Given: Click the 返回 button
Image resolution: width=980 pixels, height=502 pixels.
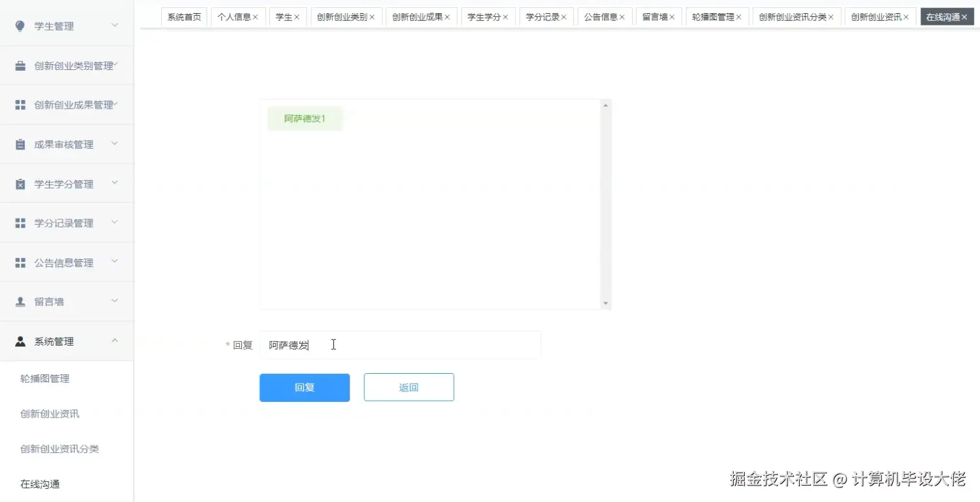Looking at the screenshot, I should pyautogui.click(x=408, y=387).
